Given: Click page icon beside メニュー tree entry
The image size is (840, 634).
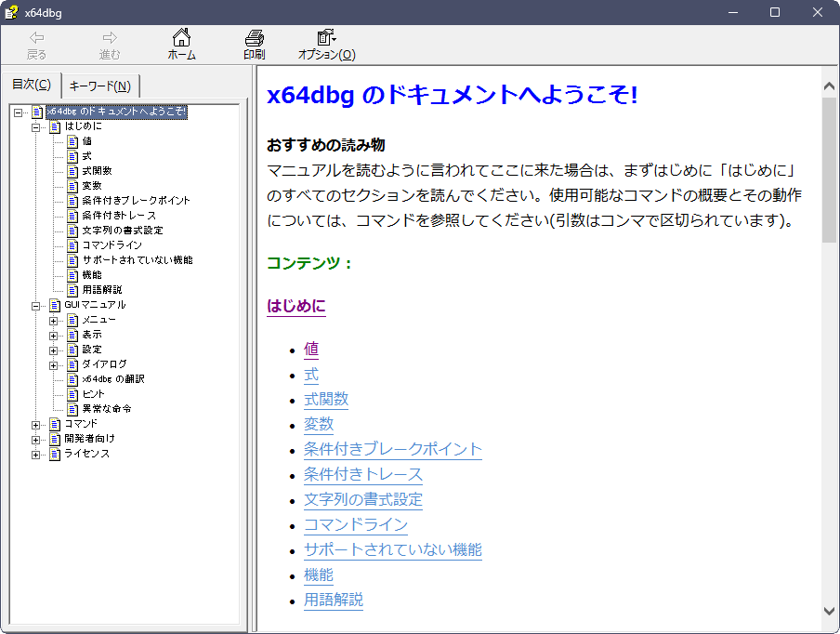Looking at the screenshot, I should click(x=72, y=320).
